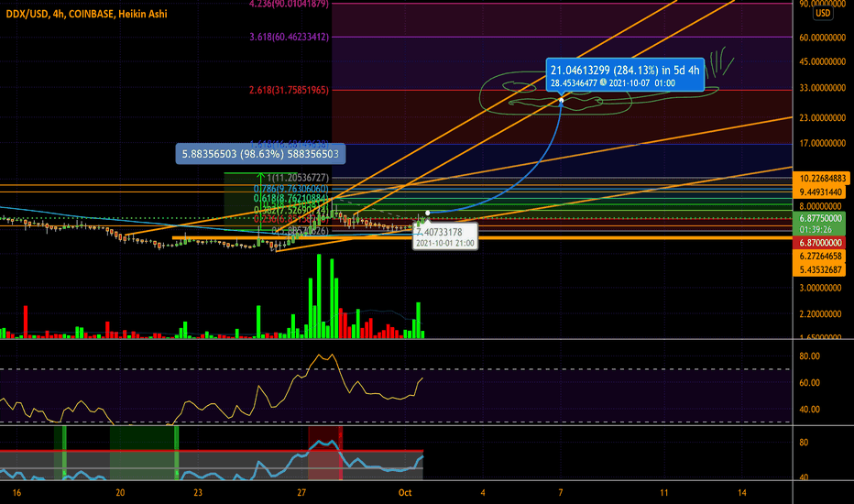Click the 14 date on the time axis
The image size is (854, 504).
tap(742, 493)
